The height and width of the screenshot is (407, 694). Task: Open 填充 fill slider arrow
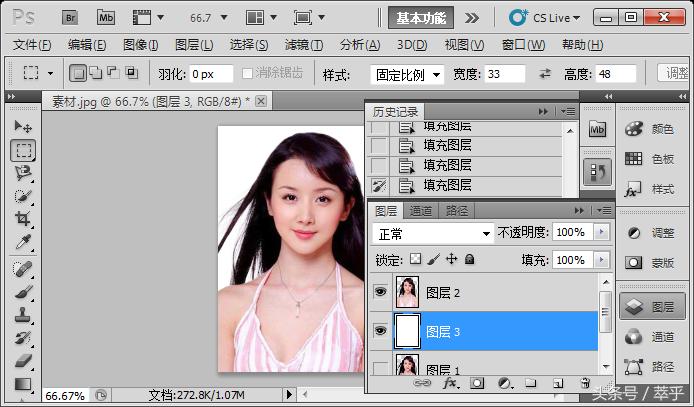601,260
